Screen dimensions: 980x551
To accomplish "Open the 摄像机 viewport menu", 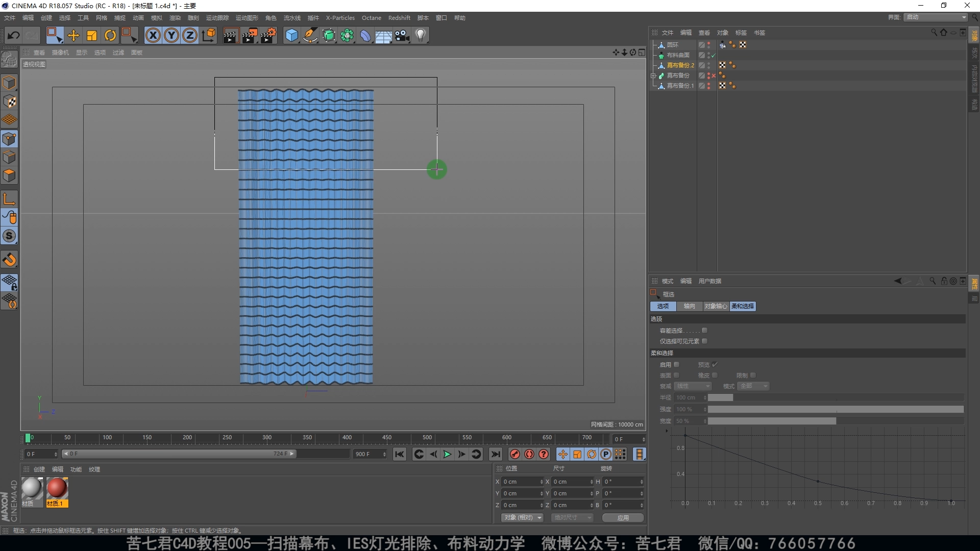I will click(x=60, y=53).
